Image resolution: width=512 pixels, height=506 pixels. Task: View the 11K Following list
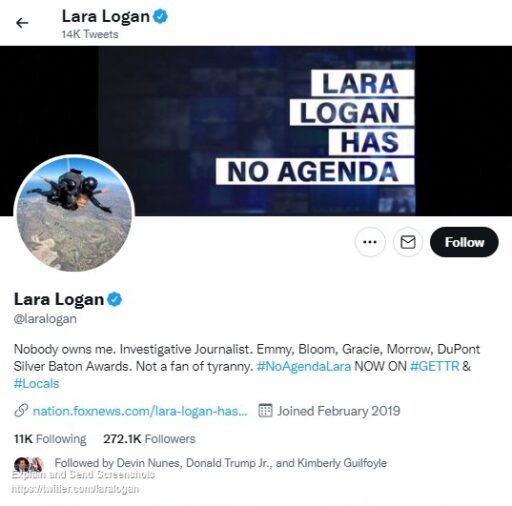coord(50,439)
